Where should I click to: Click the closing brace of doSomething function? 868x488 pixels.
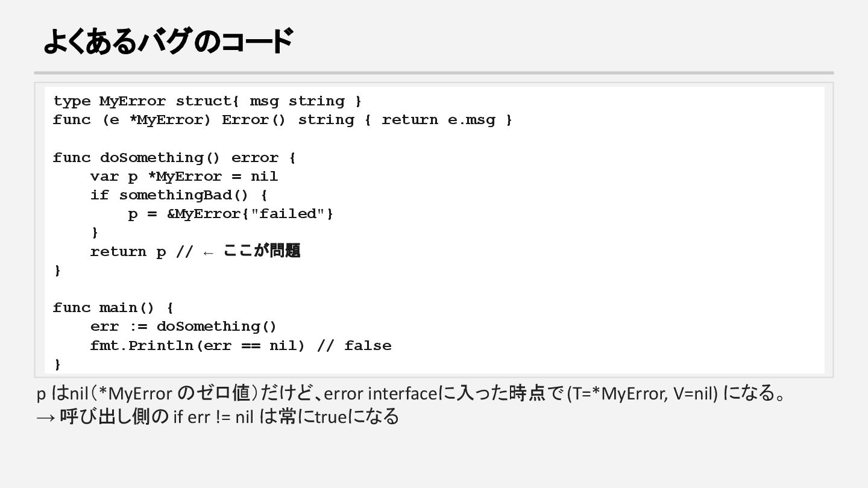[58, 271]
